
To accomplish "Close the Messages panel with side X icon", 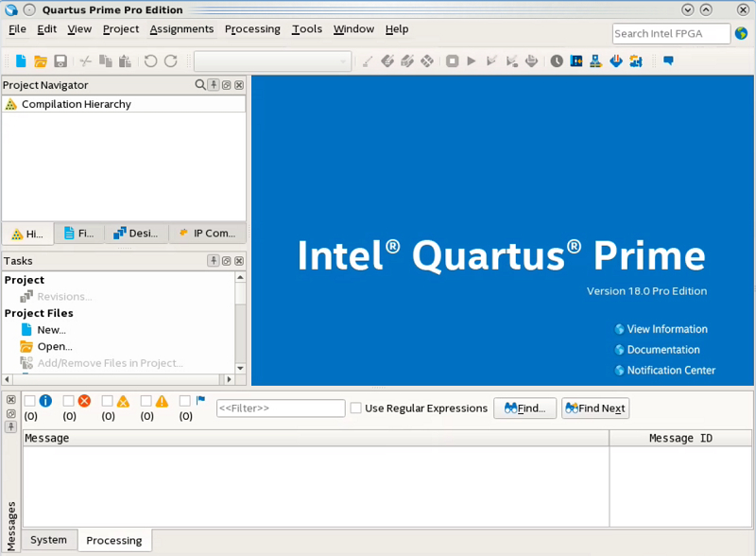I will [x=11, y=400].
